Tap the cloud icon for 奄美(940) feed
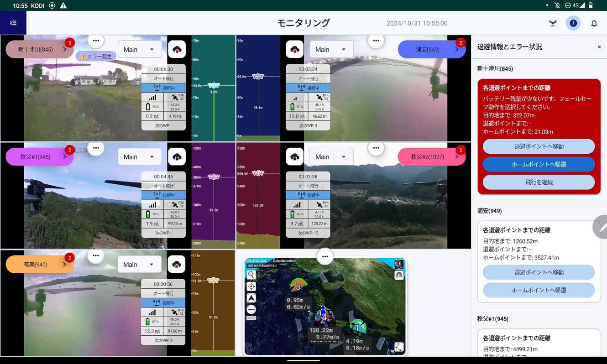Screen dimensions: 607x364 coord(177,265)
